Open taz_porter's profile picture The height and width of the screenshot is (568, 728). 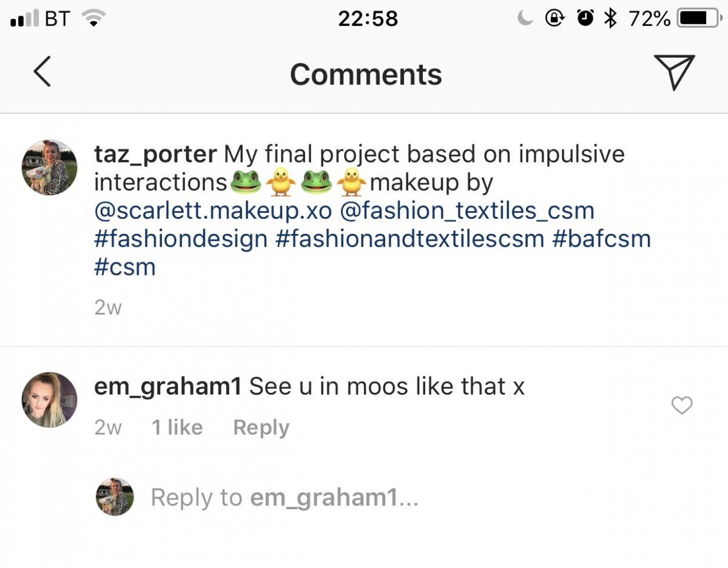(49, 167)
